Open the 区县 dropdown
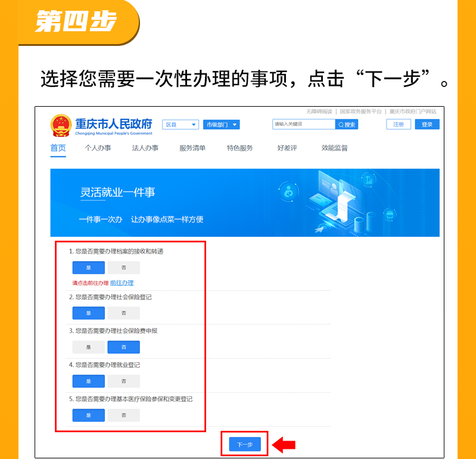This screenshot has height=459, width=476. [181, 125]
